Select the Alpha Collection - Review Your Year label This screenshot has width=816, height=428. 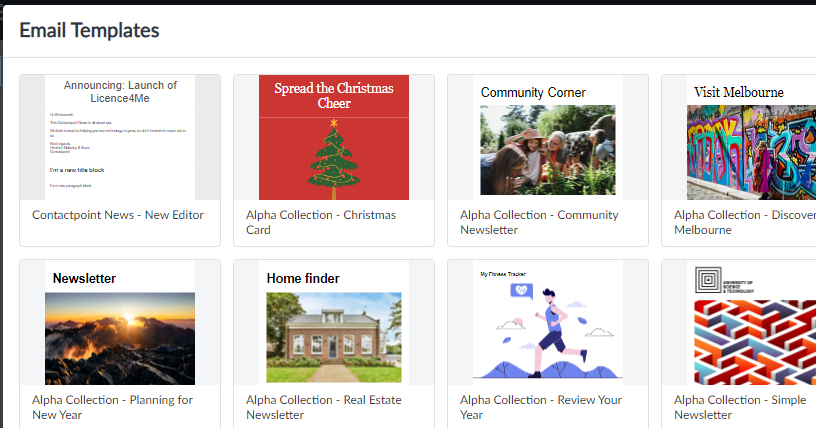tap(541, 407)
